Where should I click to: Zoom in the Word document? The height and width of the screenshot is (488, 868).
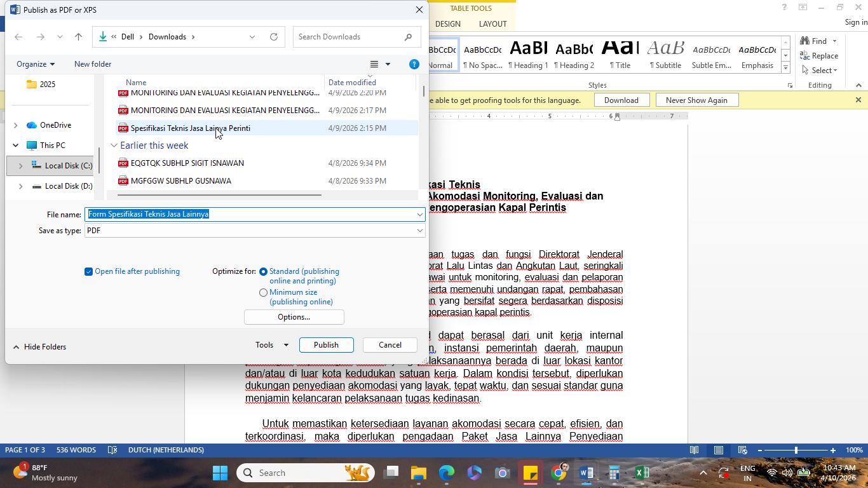pyautogui.click(x=833, y=450)
